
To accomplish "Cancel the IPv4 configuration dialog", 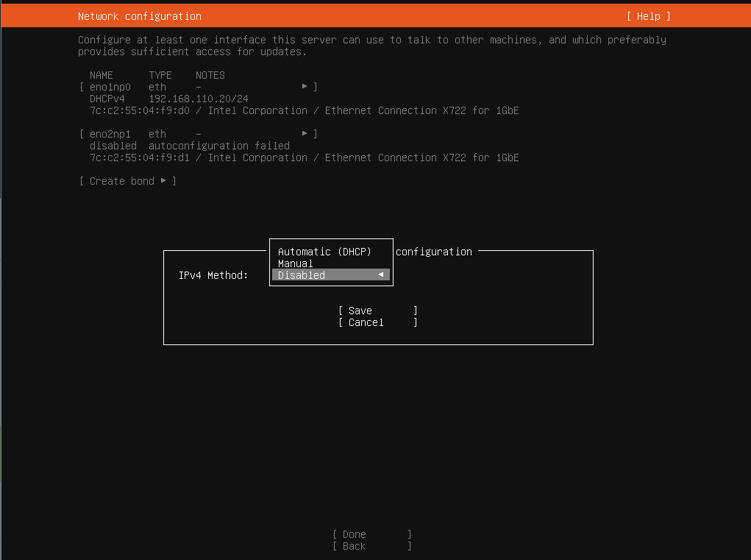I will point(366,322).
